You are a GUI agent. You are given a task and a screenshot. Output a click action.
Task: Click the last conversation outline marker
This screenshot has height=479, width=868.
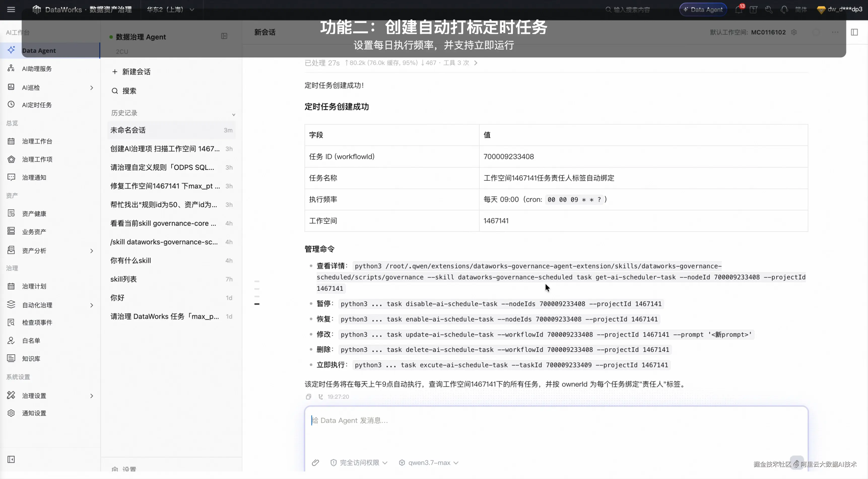pyautogui.click(x=257, y=304)
